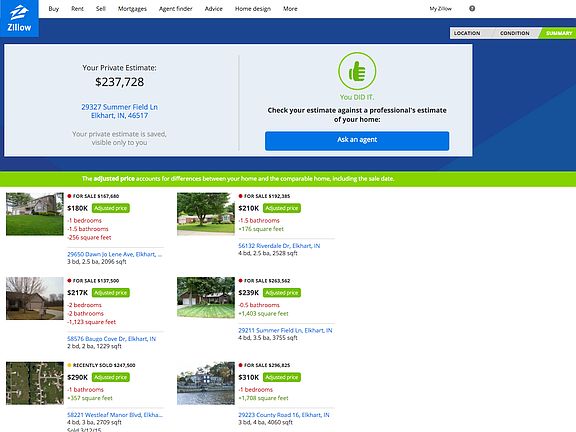
Task: Click the 'FOR SALE $192,385' label
Action: click(x=267, y=196)
